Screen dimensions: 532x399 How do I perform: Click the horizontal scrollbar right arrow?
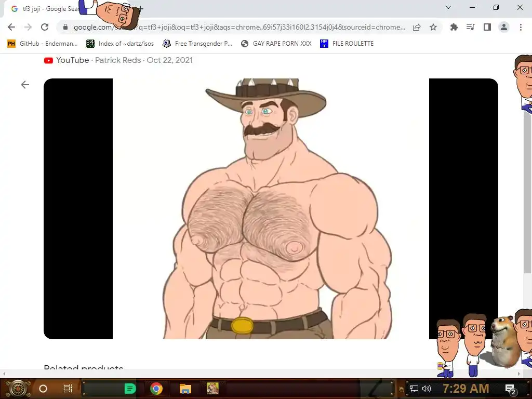point(519,374)
